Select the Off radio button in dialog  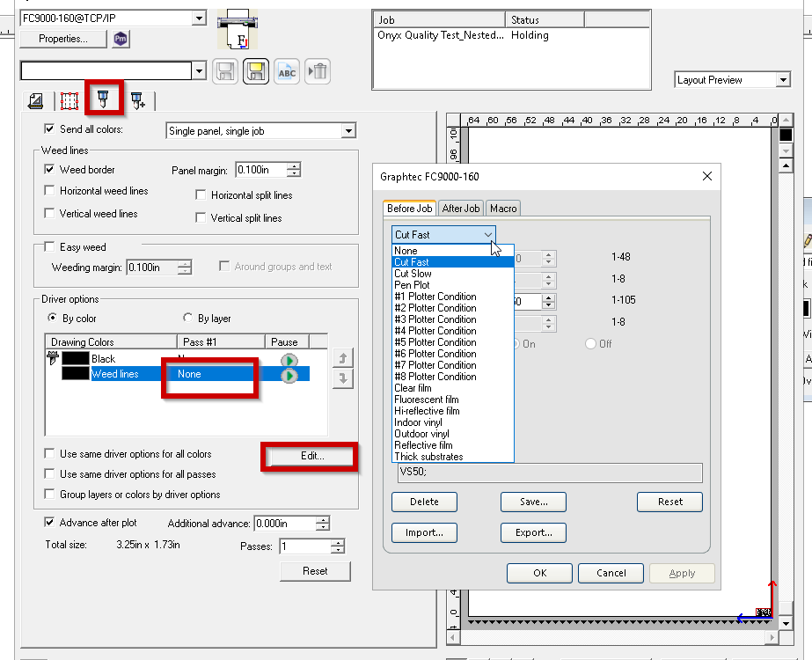[590, 343]
